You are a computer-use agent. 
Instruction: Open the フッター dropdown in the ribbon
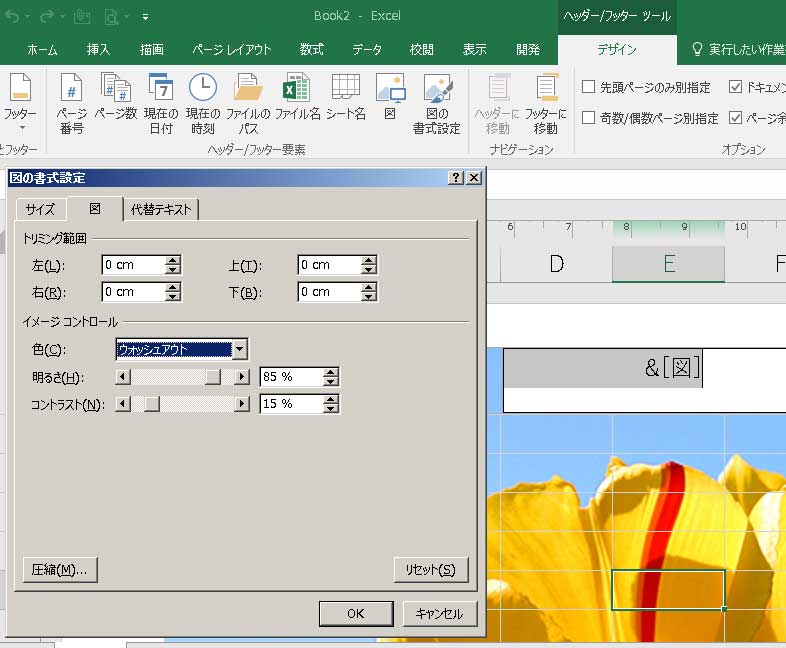coord(19,103)
